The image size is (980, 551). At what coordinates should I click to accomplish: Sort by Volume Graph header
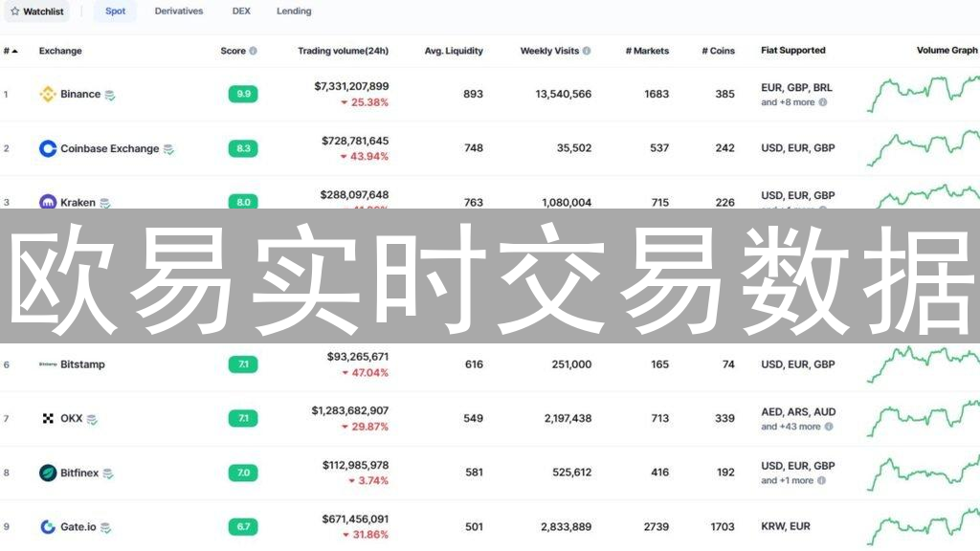(947, 50)
